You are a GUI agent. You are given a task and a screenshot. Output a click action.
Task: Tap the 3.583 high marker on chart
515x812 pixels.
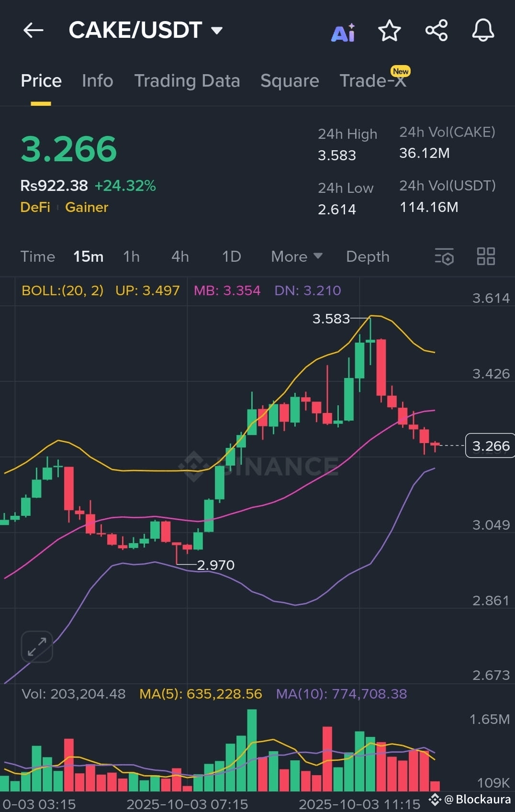click(331, 319)
